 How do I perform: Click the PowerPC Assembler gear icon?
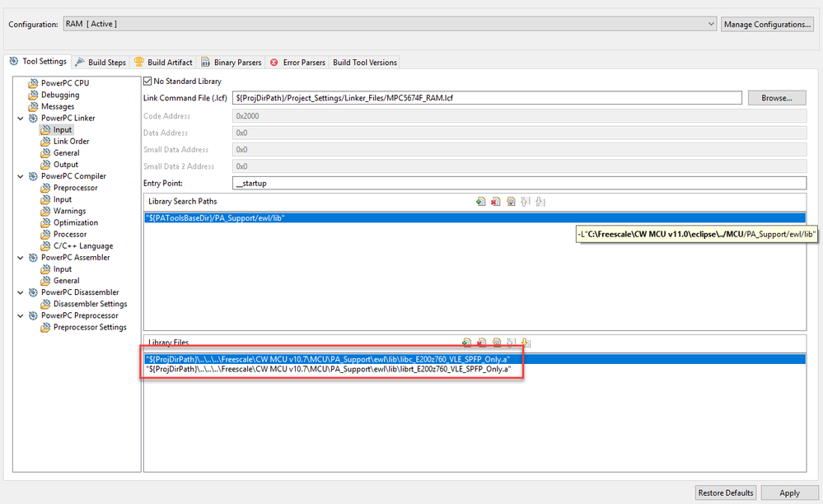pos(33,258)
